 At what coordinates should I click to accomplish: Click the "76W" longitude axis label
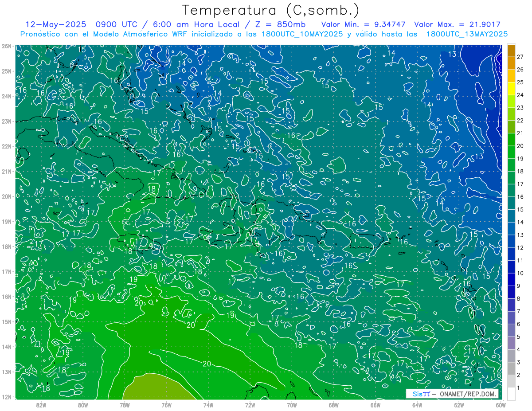[166, 405]
